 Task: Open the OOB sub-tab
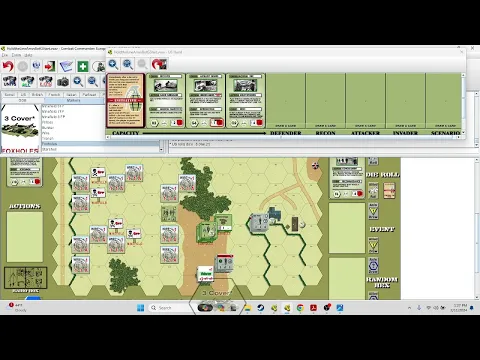[x=22, y=100]
